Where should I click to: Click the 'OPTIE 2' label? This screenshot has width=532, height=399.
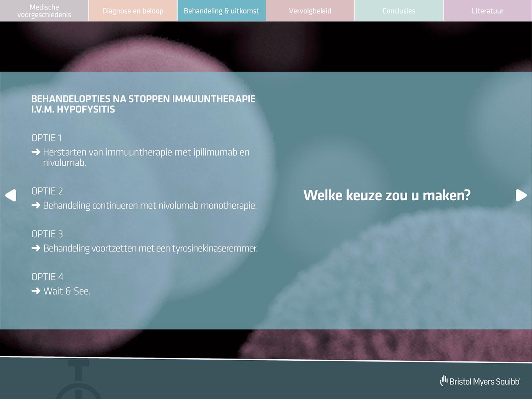click(47, 191)
